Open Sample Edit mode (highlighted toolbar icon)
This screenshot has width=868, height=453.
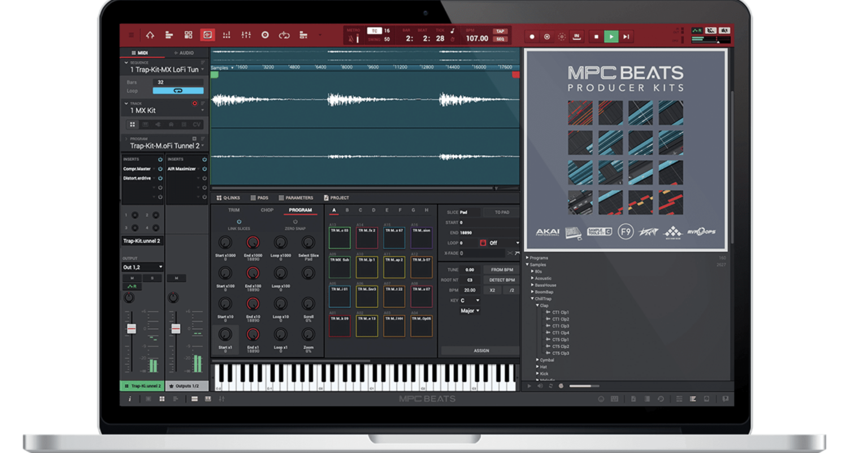click(207, 35)
